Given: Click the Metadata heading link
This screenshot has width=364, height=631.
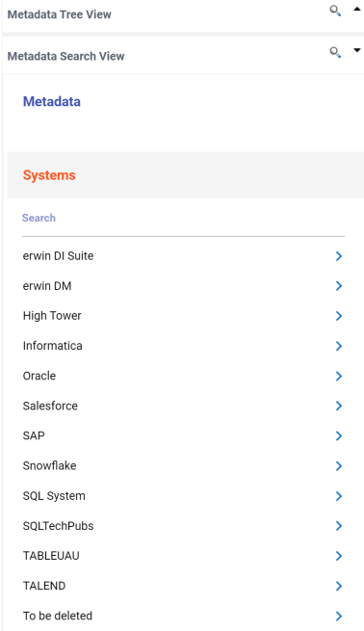Looking at the screenshot, I should click(51, 101).
